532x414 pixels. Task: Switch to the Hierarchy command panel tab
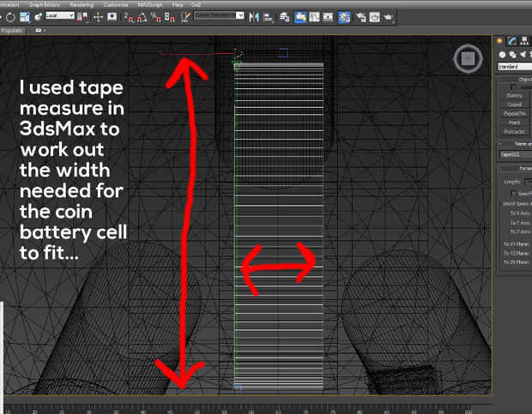(524, 41)
